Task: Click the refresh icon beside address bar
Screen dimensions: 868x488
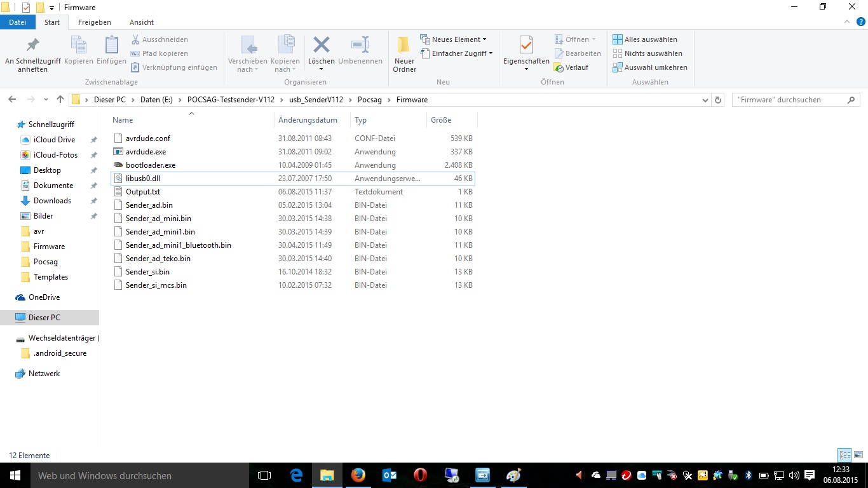Action: coord(719,100)
